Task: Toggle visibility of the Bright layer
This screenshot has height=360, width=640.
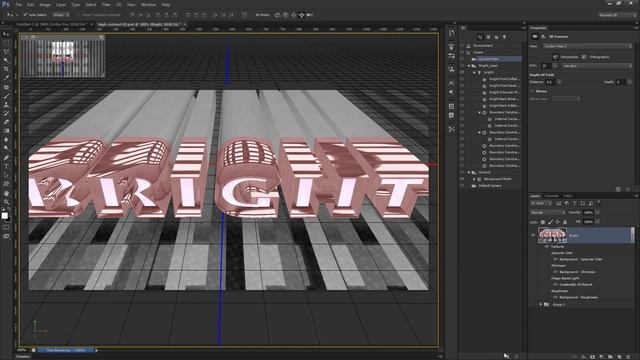Action: coord(533,235)
